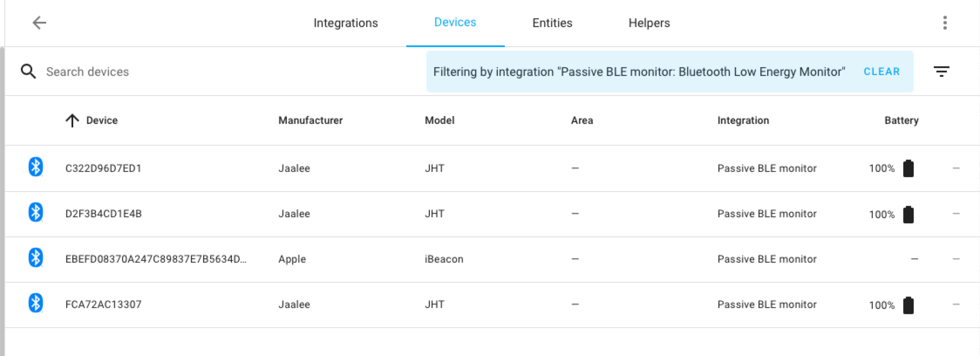Open the device entry named FCA72AC13307
The image size is (980, 356).
[x=103, y=304]
